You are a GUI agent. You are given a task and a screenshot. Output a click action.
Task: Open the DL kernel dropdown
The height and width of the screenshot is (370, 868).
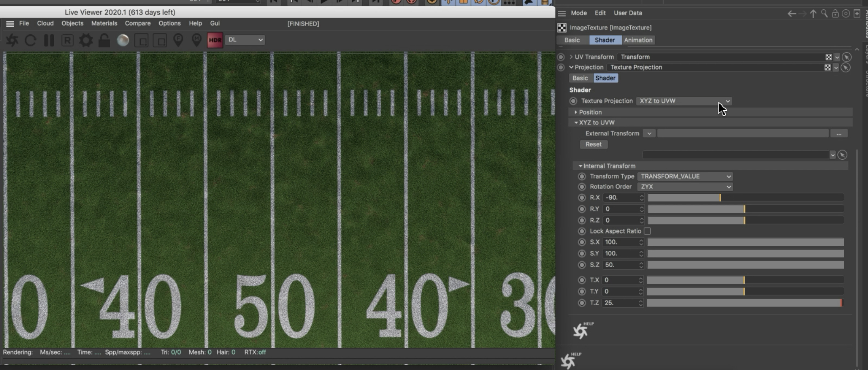[245, 40]
